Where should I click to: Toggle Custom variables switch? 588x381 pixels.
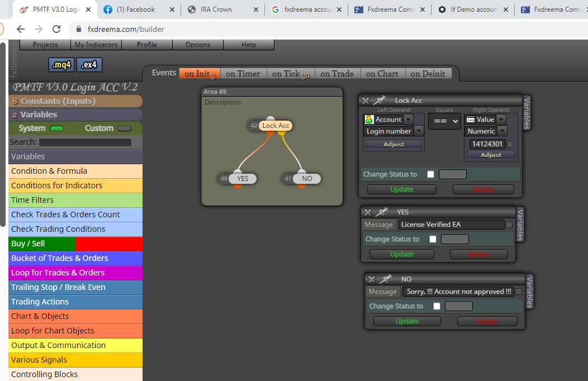click(125, 128)
